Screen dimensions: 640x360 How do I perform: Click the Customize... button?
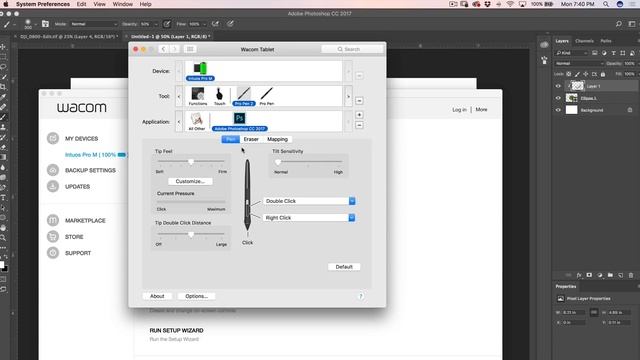(x=190, y=181)
